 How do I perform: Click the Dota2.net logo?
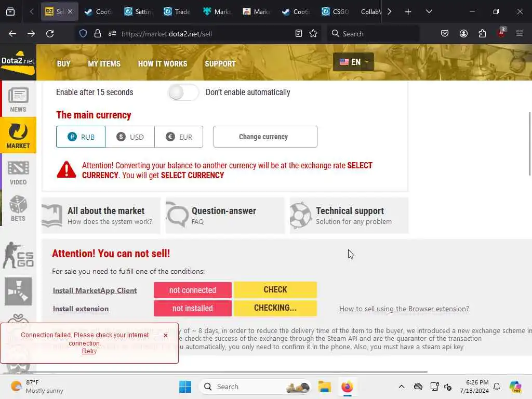pyautogui.click(x=18, y=62)
